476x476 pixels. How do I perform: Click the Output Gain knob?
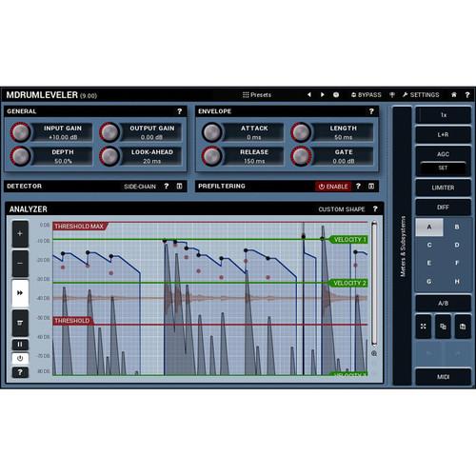click(x=109, y=132)
